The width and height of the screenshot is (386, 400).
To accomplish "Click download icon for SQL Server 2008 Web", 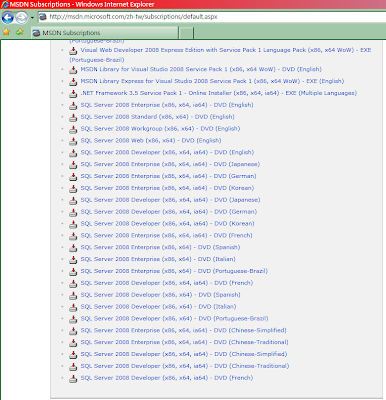I will click(73, 141).
